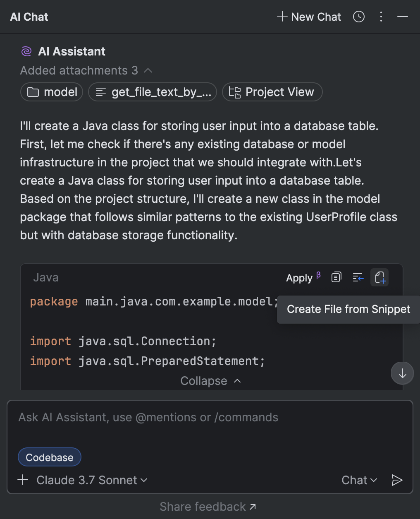Toggle the Codebase context chip

[49, 457]
